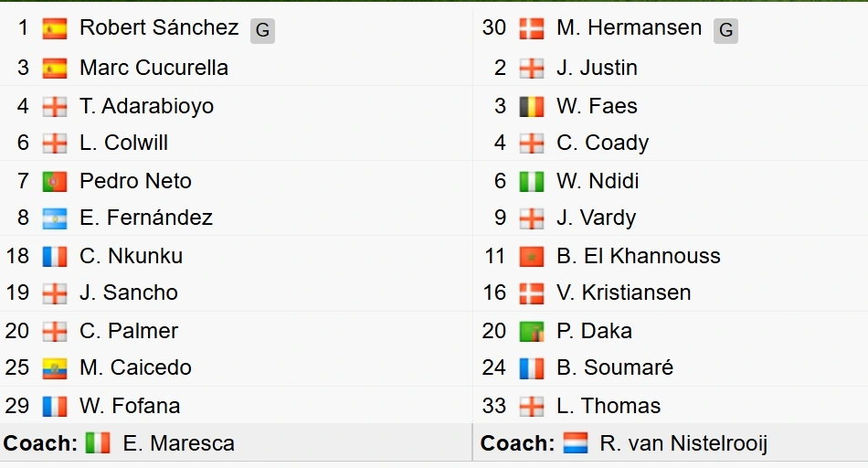This screenshot has height=468, width=868.
Task: Click the goalkeeper G badge next to M. Hermansen
Action: pos(725,30)
